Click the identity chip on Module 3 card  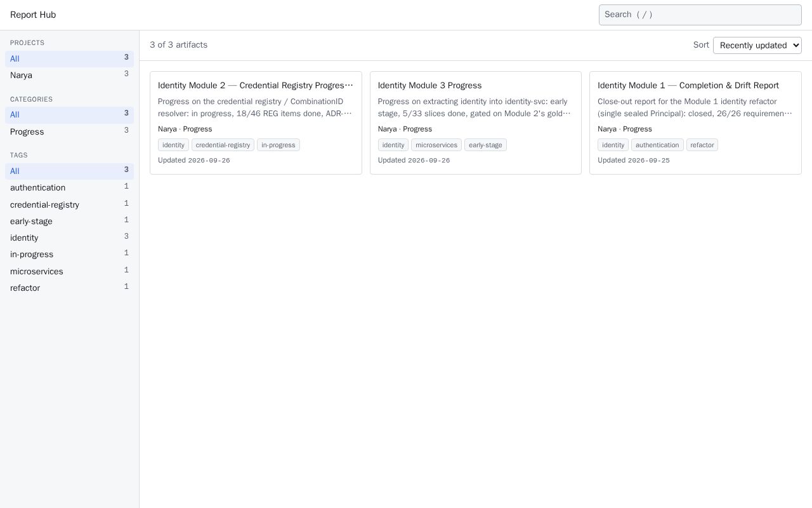pos(393,145)
